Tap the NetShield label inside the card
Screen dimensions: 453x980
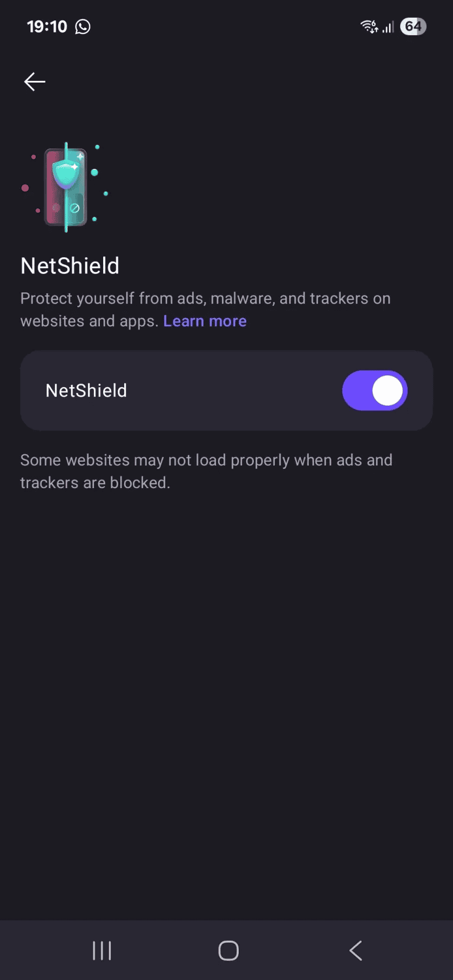click(x=86, y=390)
